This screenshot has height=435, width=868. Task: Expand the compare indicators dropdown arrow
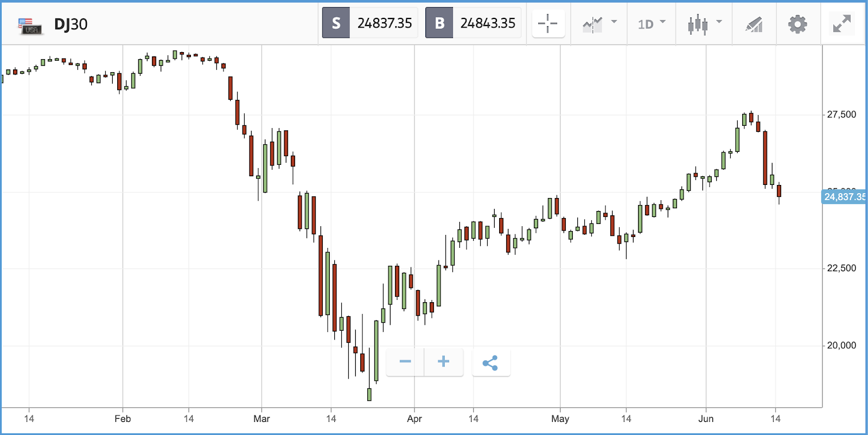click(614, 22)
